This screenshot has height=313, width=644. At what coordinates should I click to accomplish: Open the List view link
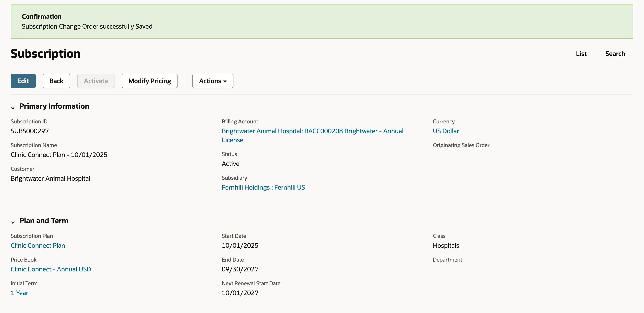(x=581, y=53)
